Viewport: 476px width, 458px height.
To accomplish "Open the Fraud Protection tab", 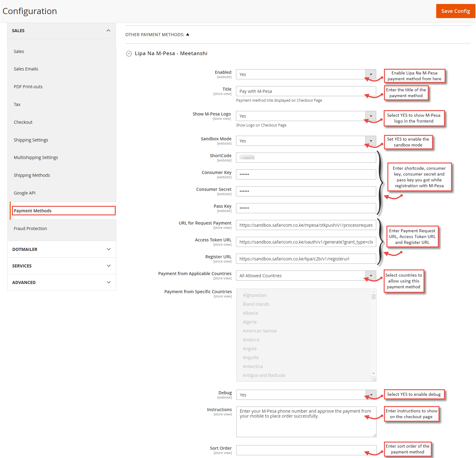I will [30, 229].
